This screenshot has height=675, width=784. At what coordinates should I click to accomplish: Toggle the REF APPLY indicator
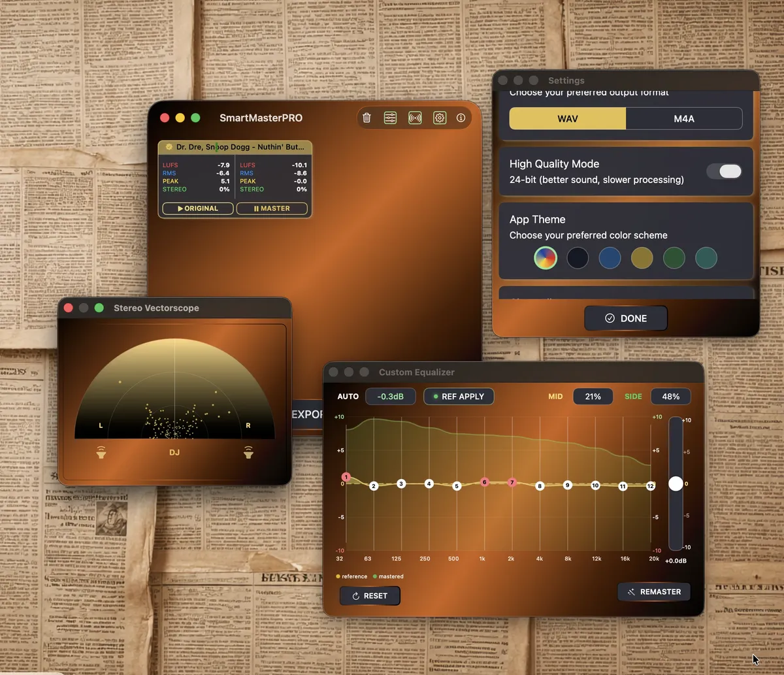point(459,396)
